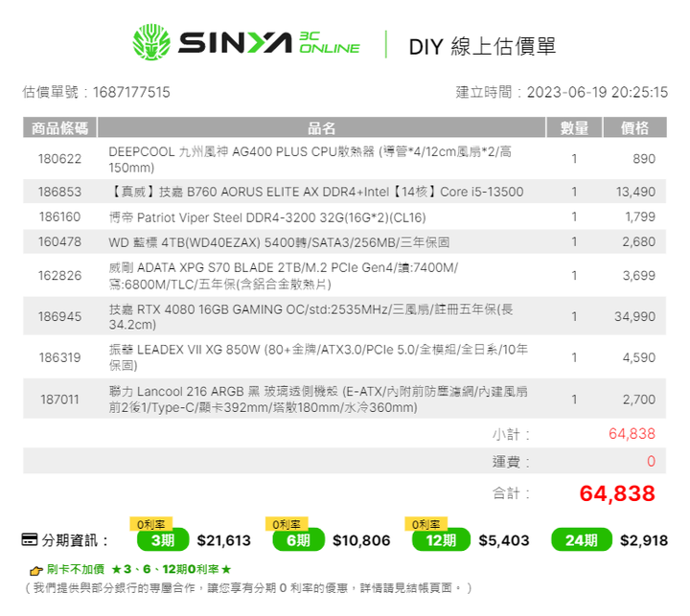Viewport: 690px width, 616px height.
Task: Click barcode 186160
Action: pyautogui.click(x=59, y=217)
